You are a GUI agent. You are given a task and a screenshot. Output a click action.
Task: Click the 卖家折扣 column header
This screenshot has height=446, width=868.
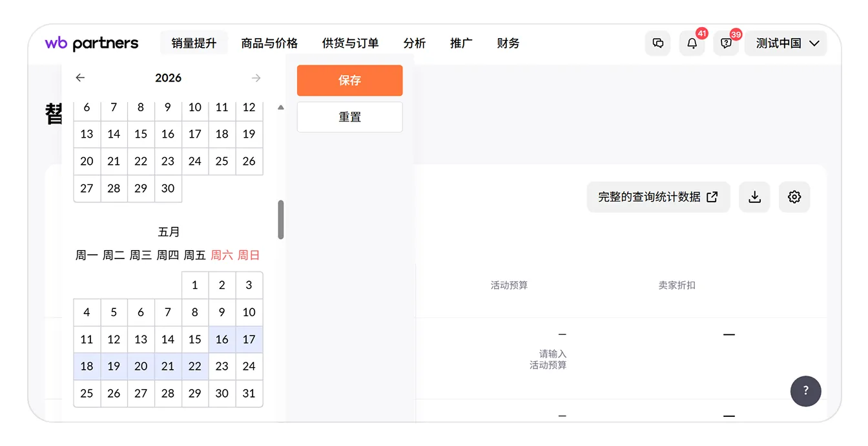[677, 285]
